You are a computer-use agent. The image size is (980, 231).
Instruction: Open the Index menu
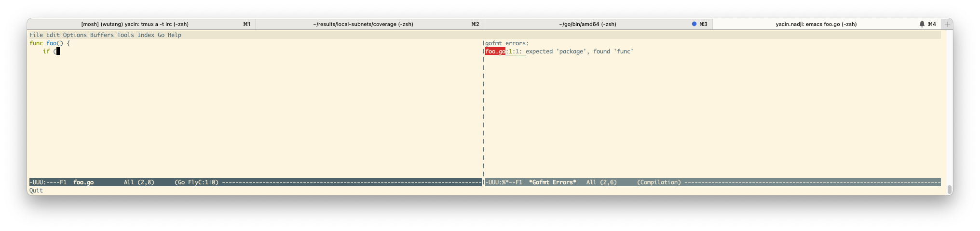point(146,35)
